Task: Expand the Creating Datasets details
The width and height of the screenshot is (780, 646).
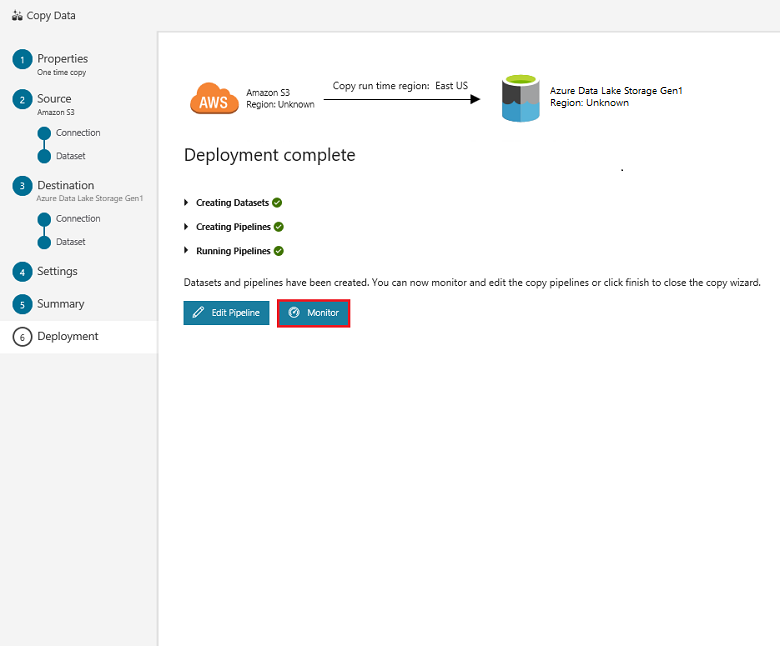Action: pyautogui.click(x=187, y=203)
